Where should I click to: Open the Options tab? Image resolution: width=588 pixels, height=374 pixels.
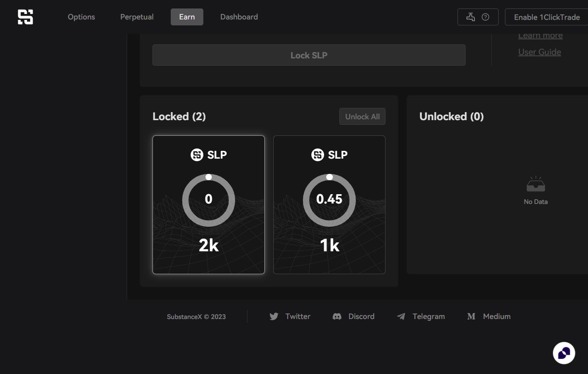tap(81, 17)
